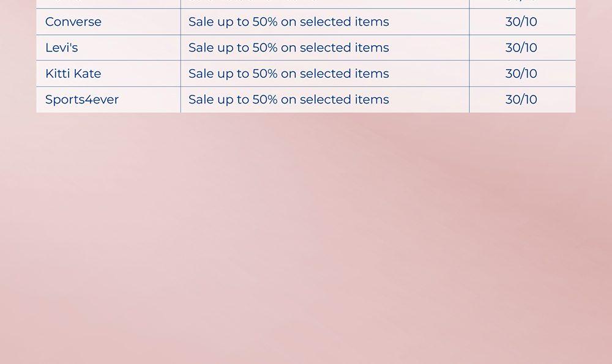
Task: Select the Levi's sale offer text
Action: pos(288,48)
